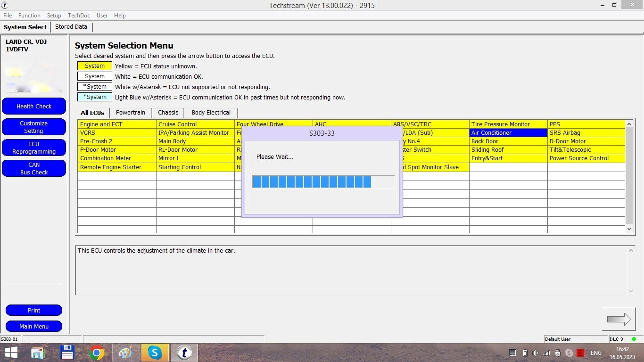644x362 pixels.
Task: Switch to Skype on the taskbar
Action: tap(155, 353)
